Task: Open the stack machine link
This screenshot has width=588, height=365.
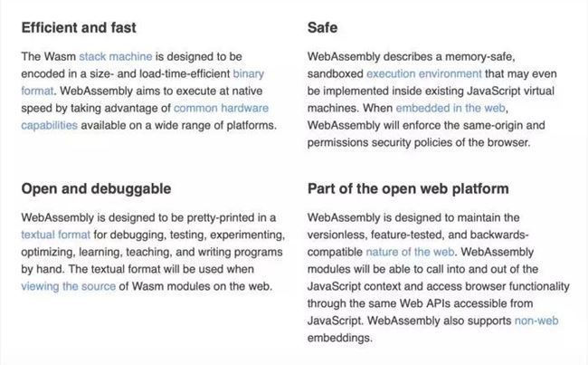Action: [x=116, y=57]
